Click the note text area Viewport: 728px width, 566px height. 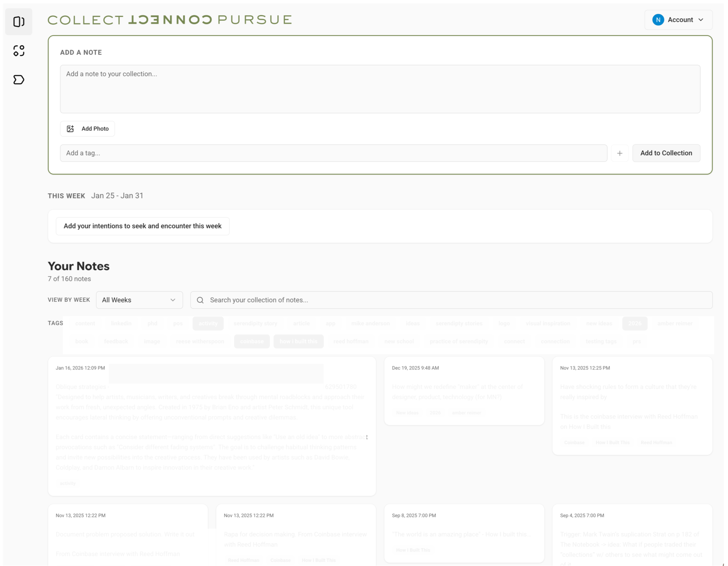(x=380, y=89)
